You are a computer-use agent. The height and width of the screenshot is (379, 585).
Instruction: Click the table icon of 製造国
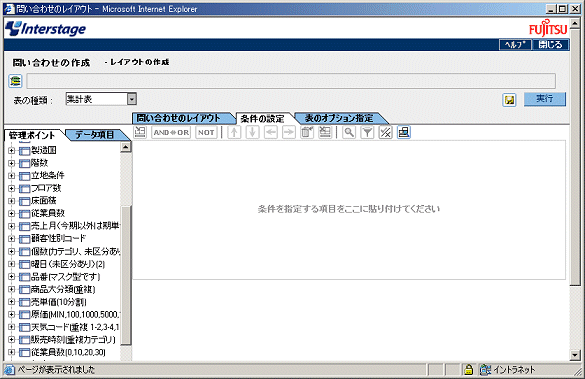(24, 151)
